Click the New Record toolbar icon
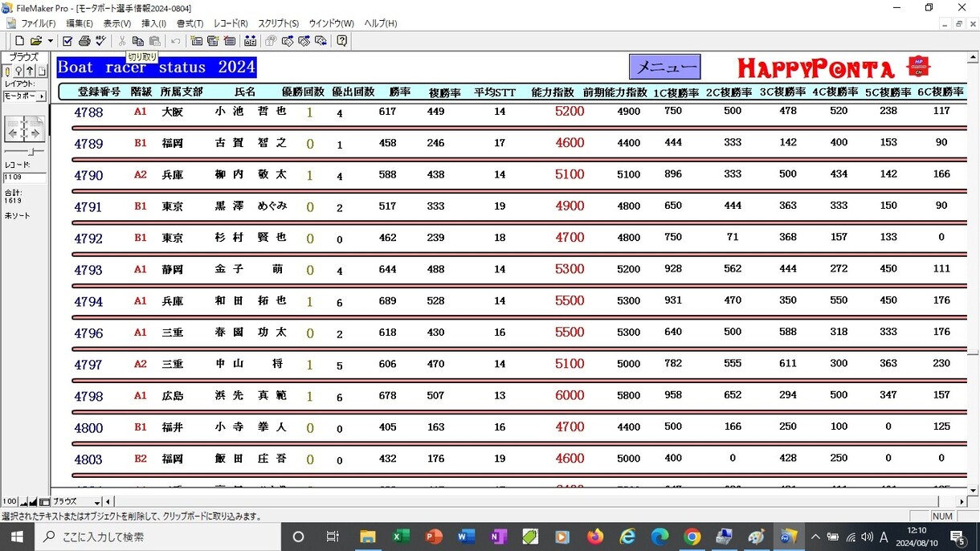This screenshot has width=980, height=551. click(197, 41)
